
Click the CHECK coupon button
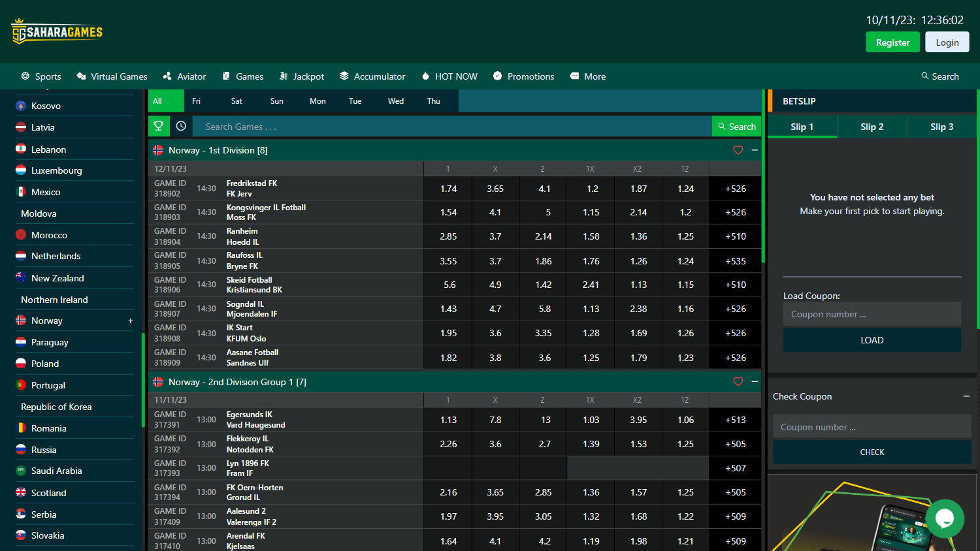(x=872, y=452)
